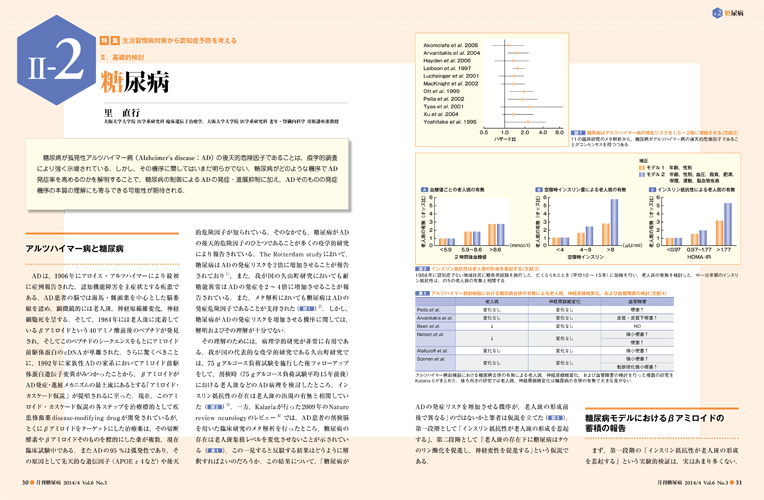Click the 老人斑 table column header
764x500 pixels.
click(x=492, y=302)
